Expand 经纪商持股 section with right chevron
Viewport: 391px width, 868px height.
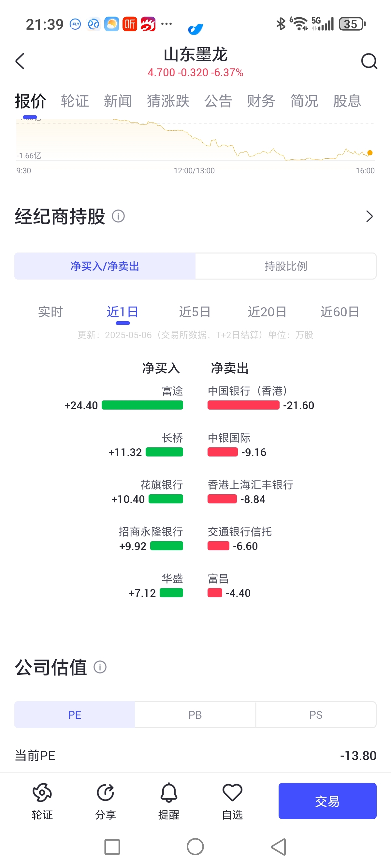pos(369,216)
